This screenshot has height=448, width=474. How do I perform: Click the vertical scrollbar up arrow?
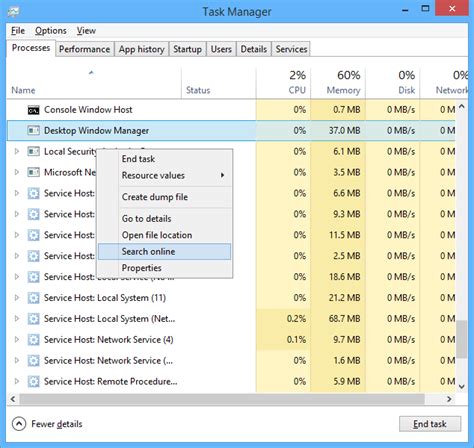(462, 107)
